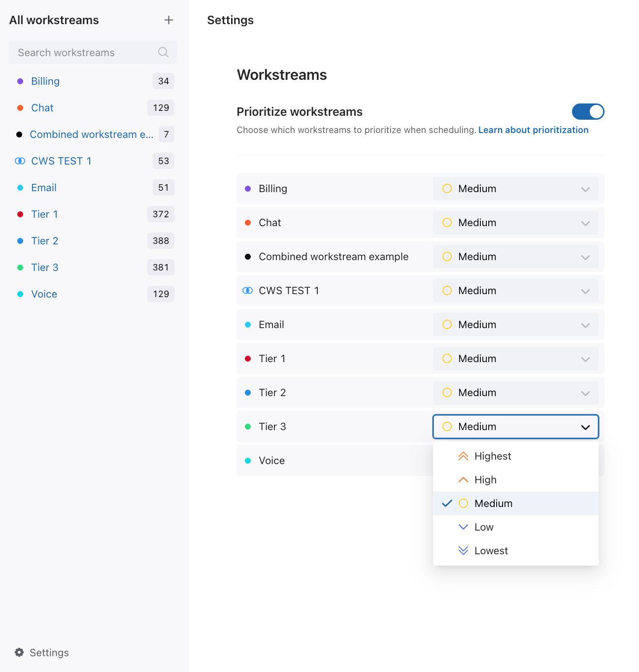Click the Highest priority double-chevron icon
The width and height of the screenshot is (639, 672).
point(463,456)
